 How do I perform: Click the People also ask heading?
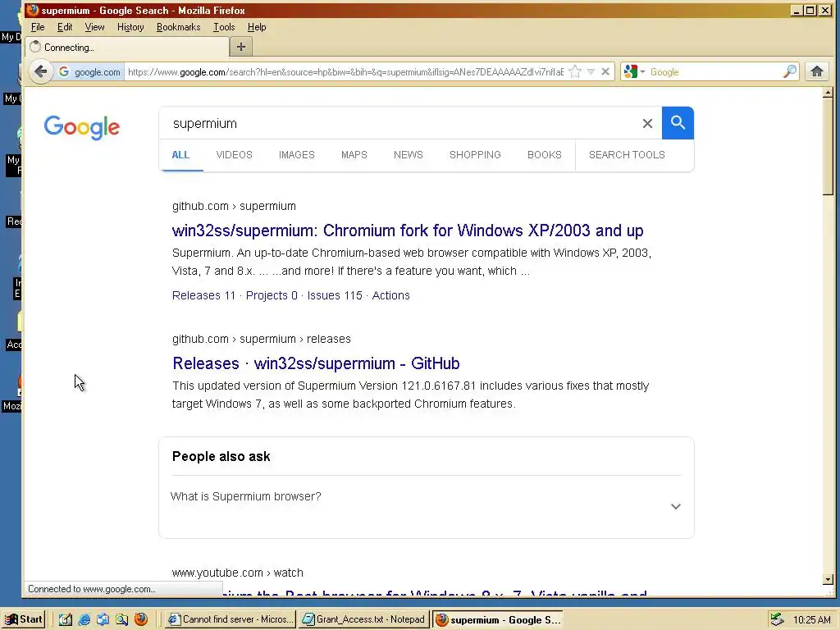tap(221, 456)
